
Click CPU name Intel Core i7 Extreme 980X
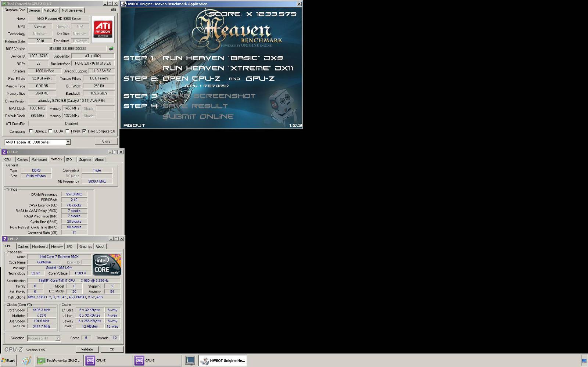[59, 257]
